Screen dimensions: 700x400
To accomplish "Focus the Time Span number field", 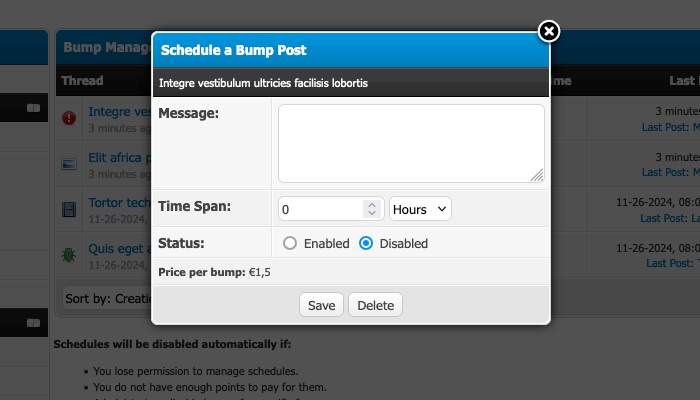I will (320, 209).
